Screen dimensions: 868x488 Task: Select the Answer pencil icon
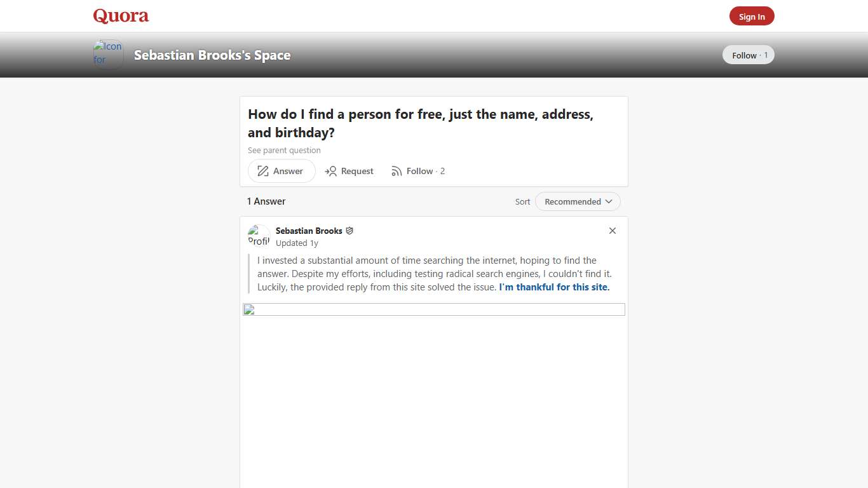pos(262,171)
